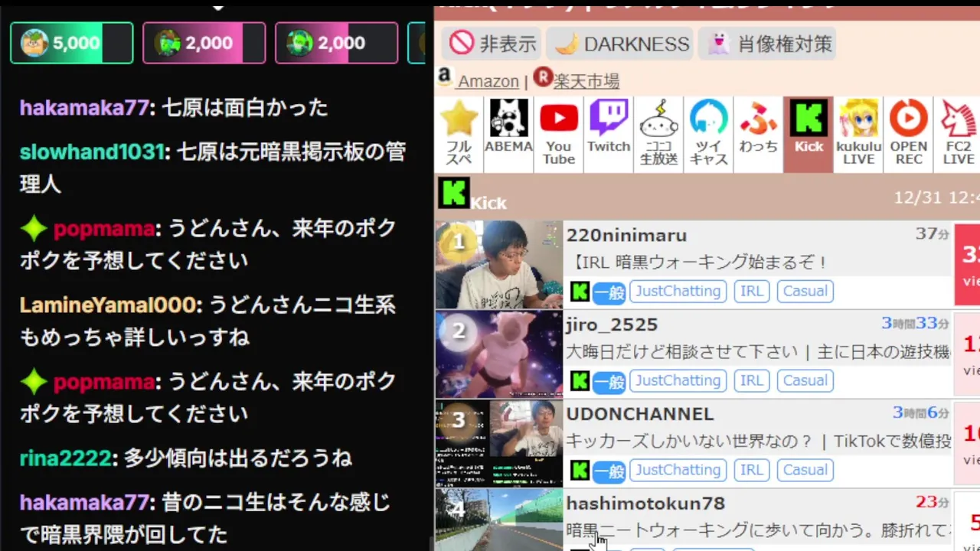Click IRL tag in 220ninimaru row

click(x=751, y=291)
